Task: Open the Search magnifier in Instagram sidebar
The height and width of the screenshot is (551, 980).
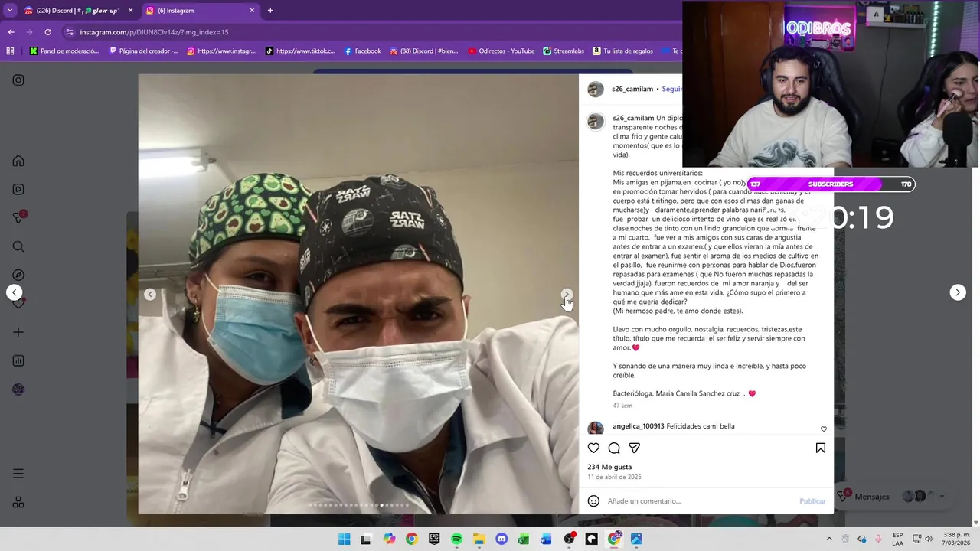Action: (18, 246)
